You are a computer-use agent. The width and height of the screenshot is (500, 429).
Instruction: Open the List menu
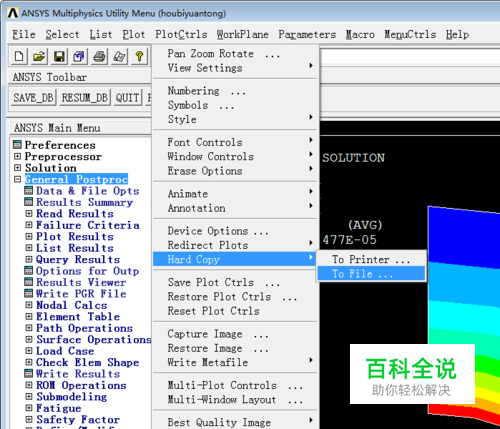coord(101,34)
